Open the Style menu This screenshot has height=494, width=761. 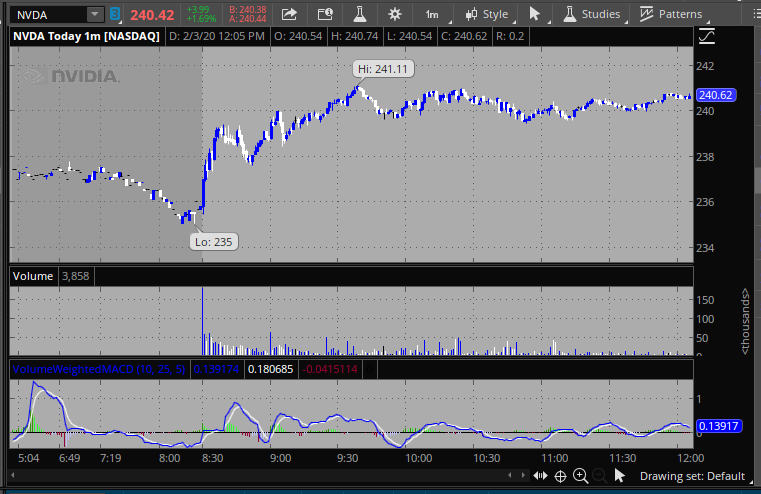tap(487, 15)
